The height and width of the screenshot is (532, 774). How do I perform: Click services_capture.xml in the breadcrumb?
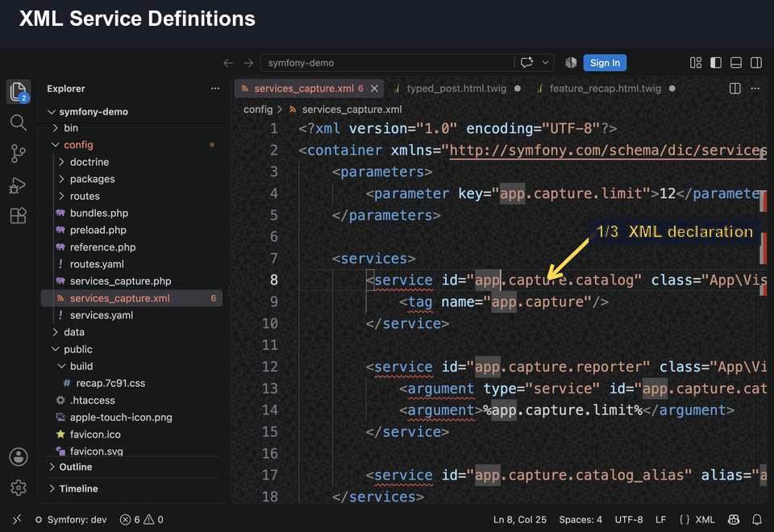coord(352,110)
